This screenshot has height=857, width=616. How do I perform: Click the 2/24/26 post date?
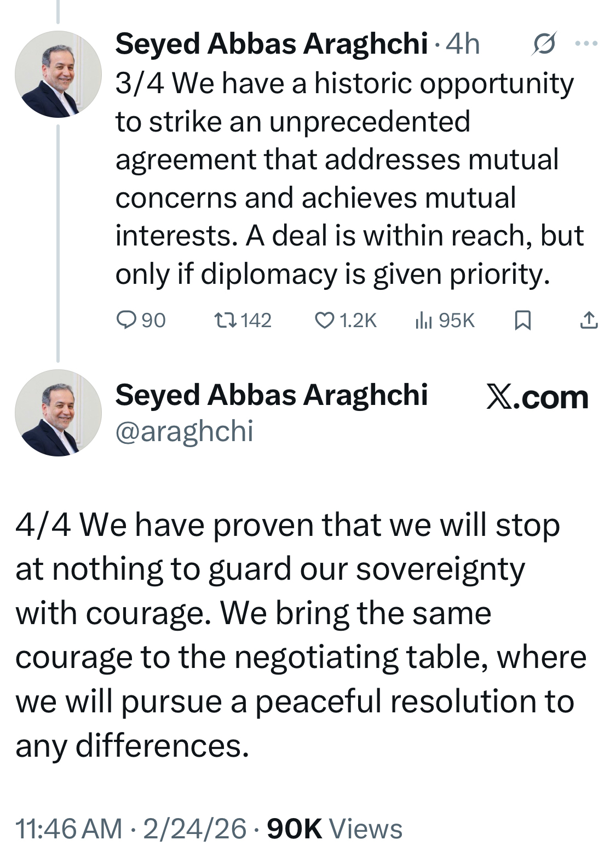194,829
